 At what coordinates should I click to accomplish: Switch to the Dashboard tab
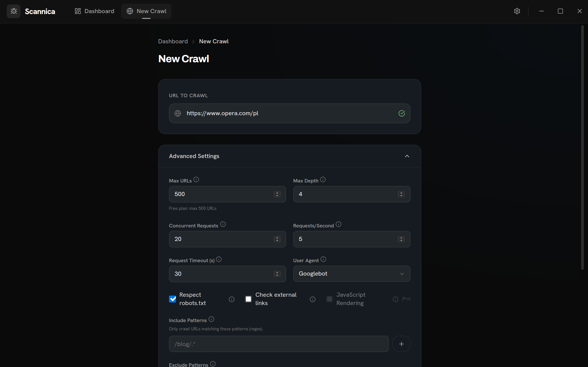(94, 11)
